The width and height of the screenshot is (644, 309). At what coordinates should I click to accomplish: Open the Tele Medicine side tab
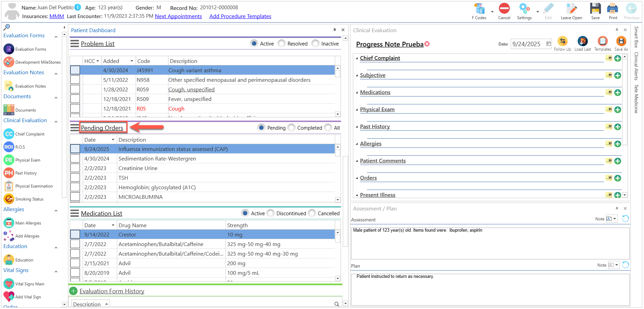(636, 99)
